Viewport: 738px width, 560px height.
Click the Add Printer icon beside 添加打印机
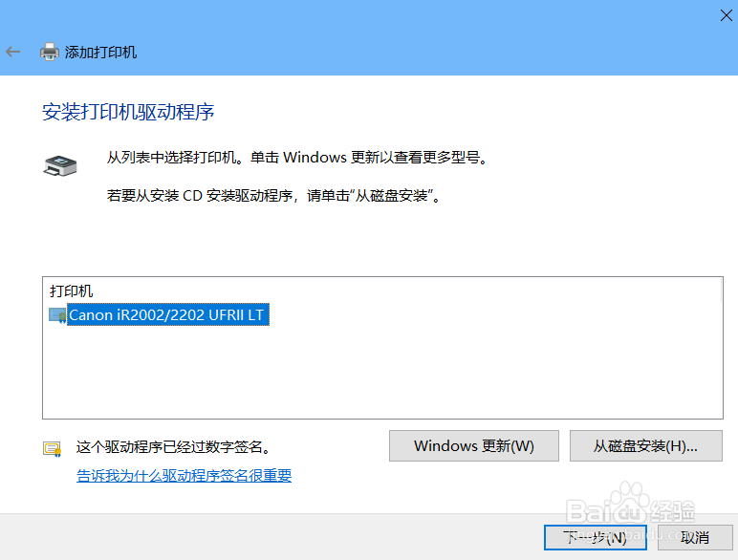pos(50,52)
